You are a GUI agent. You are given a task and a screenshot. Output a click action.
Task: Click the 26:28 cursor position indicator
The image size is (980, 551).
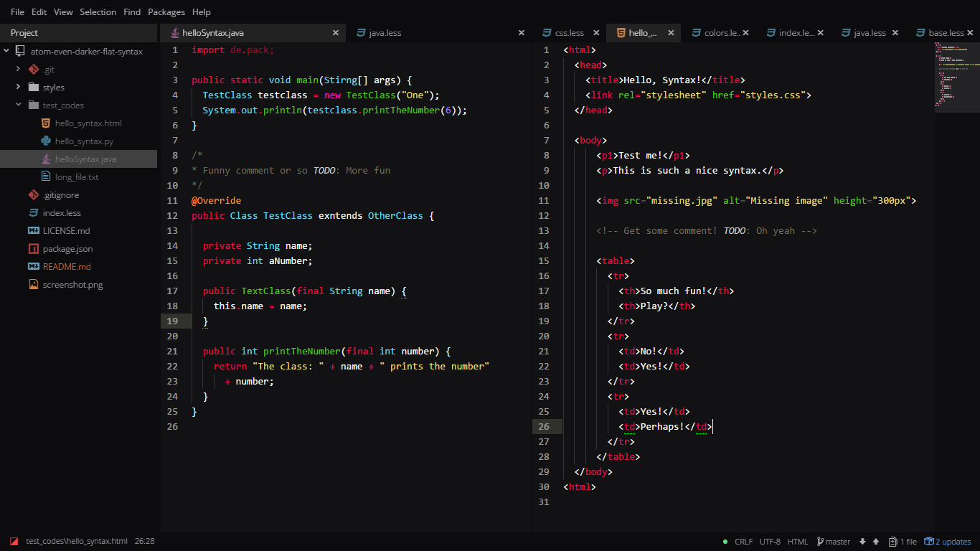coord(145,542)
